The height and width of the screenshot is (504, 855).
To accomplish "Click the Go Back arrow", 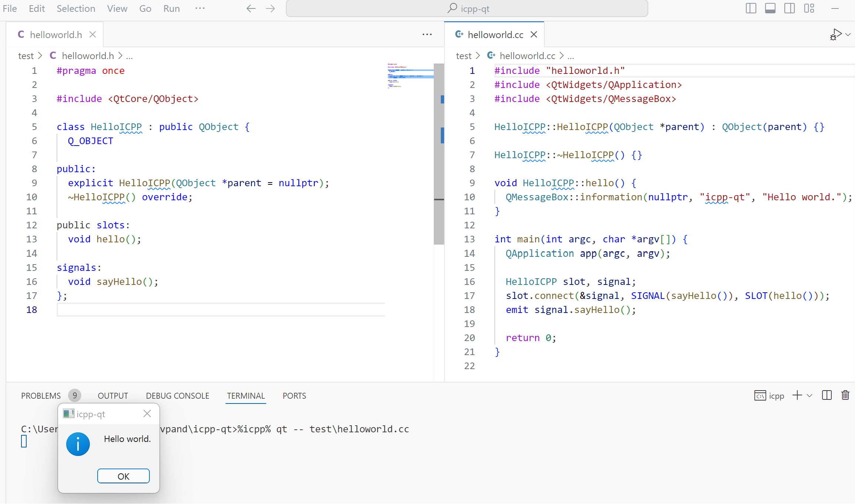I will point(251,8).
